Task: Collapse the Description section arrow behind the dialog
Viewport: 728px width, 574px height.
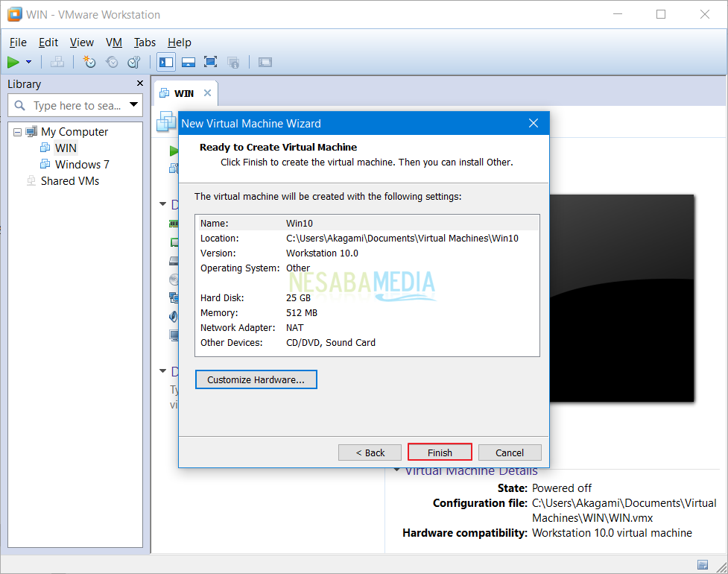Action: (x=163, y=370)
